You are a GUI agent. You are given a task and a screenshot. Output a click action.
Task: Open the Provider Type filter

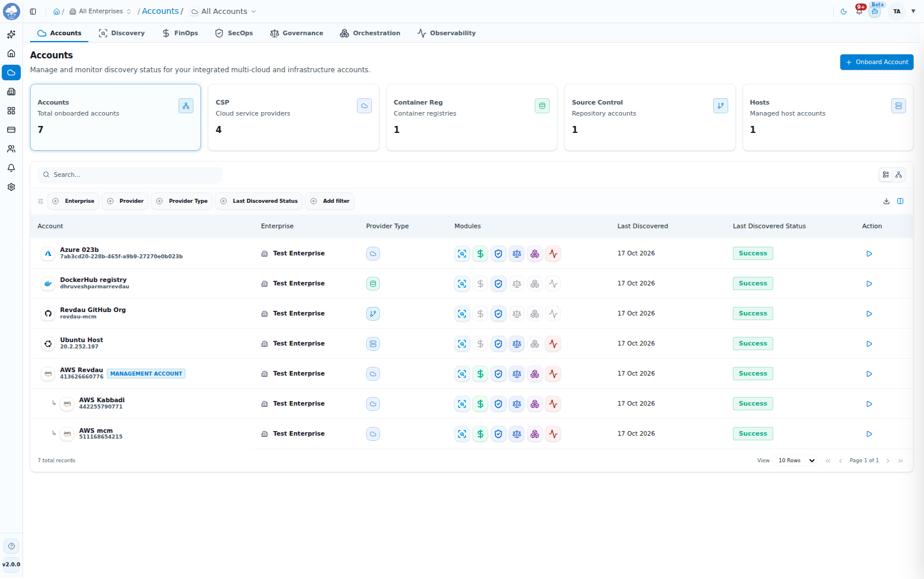182,201
